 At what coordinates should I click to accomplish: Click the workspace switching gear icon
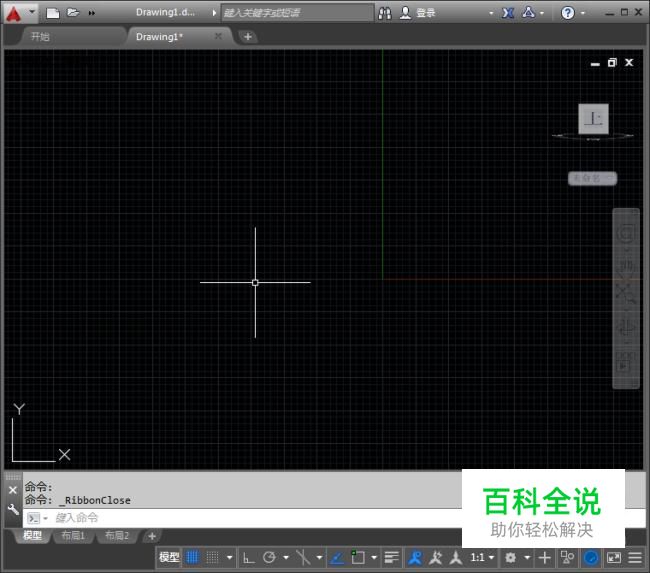[510, 558]
